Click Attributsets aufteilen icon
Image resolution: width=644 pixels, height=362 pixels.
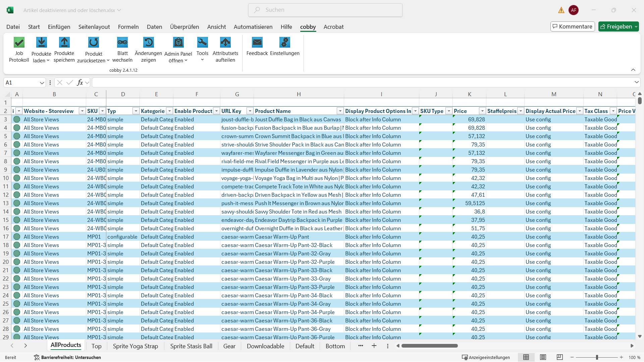tap(225, 43)
